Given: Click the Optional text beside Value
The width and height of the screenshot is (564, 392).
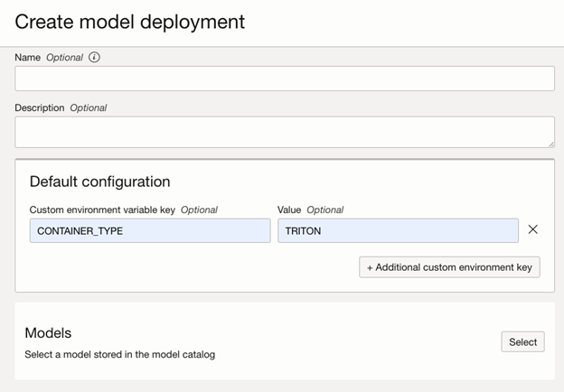Looking at the screenshot, I should pyautogui.click(x=324, y=210).
